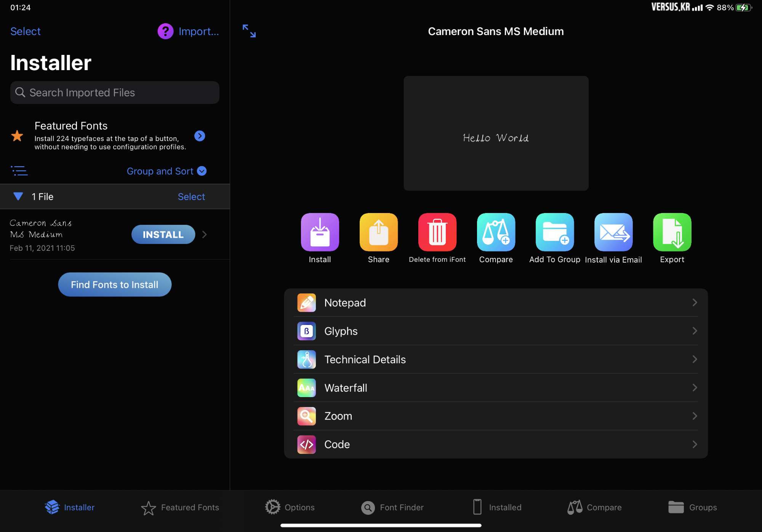Screen dimensions: 762x532
Task: Click the Add To Group folder icon
Action: [554, 232]
